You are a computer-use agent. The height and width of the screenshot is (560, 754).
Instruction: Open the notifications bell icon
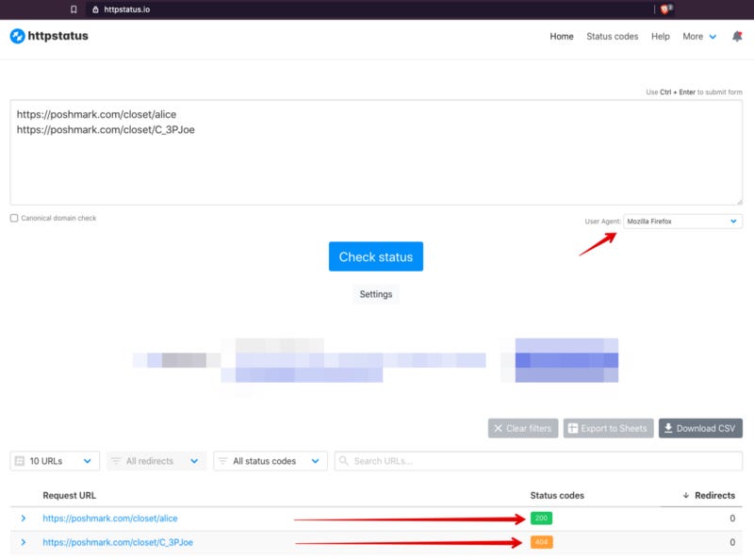[x=737, y=36]
